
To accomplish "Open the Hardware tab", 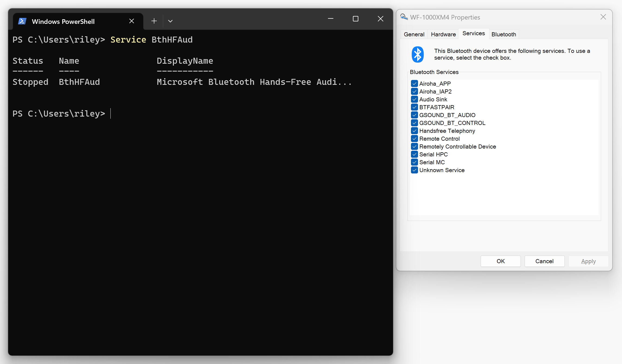I will (x=443, y=34).
